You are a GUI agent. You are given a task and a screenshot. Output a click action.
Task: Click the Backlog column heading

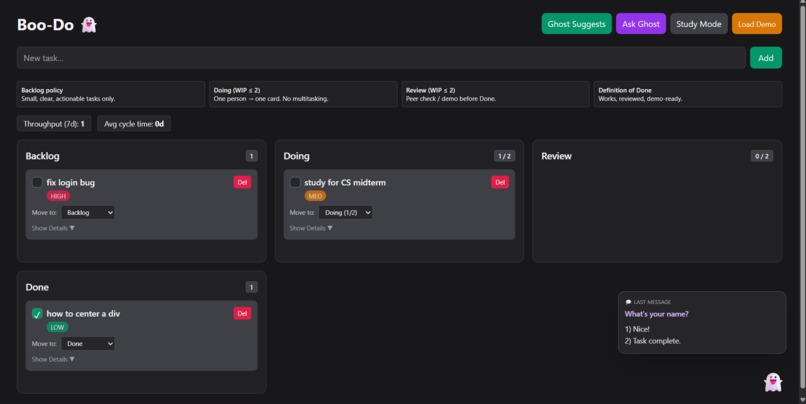(42, 156)
